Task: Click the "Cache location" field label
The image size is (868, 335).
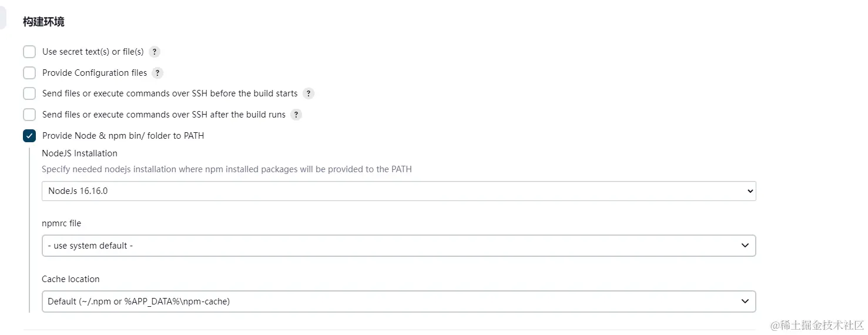Action: coord(71,279)
